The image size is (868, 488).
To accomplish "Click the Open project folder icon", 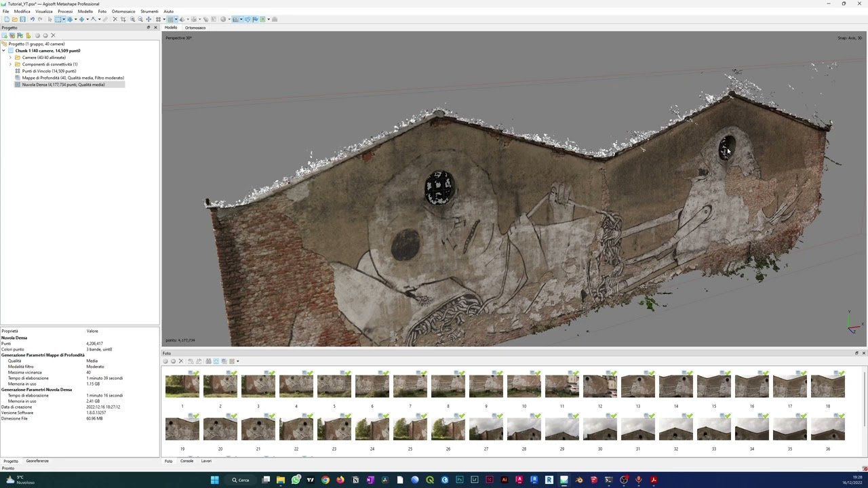I will click(15, 19).
